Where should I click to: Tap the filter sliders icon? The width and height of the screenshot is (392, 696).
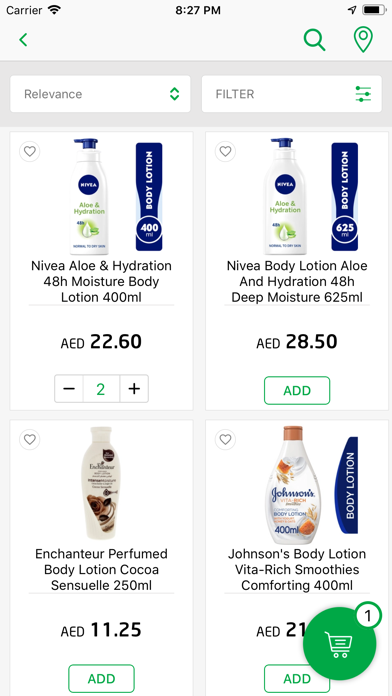(x=363, y=94)
